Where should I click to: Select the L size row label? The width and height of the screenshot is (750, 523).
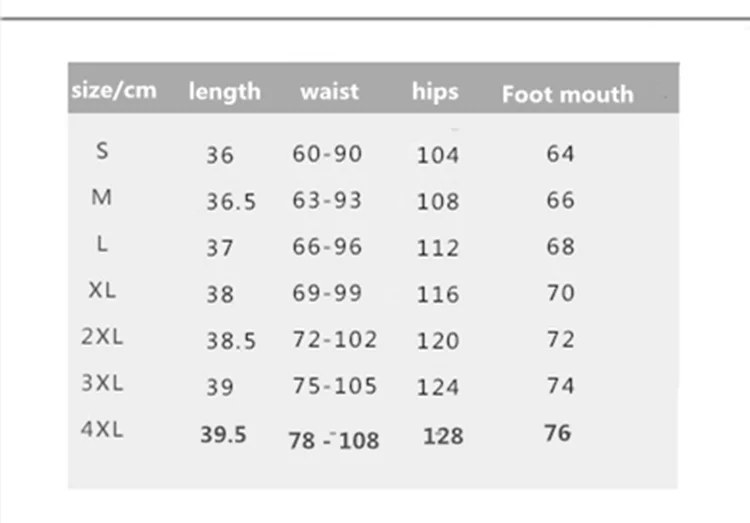102,244
